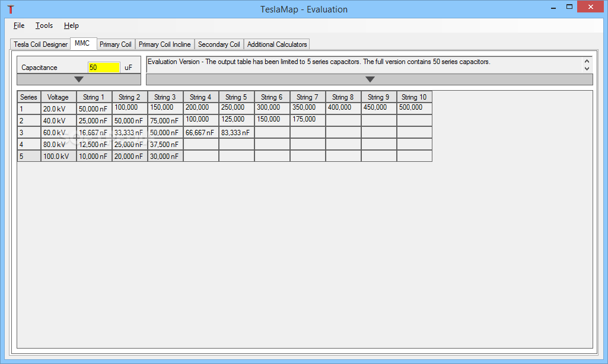Click the String 5 column header
This screenshot has height=364, width=608.
pyautogui.click(x=236, y=97)
